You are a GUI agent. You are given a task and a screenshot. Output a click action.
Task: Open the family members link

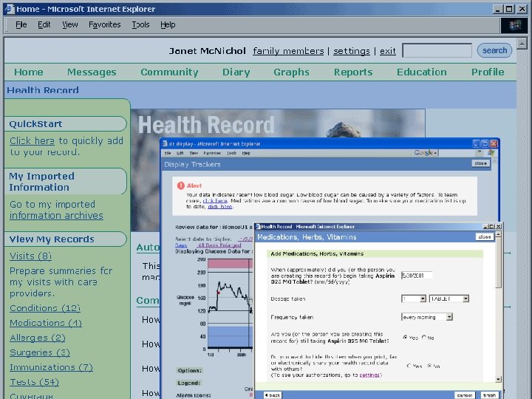click(288, 51)
